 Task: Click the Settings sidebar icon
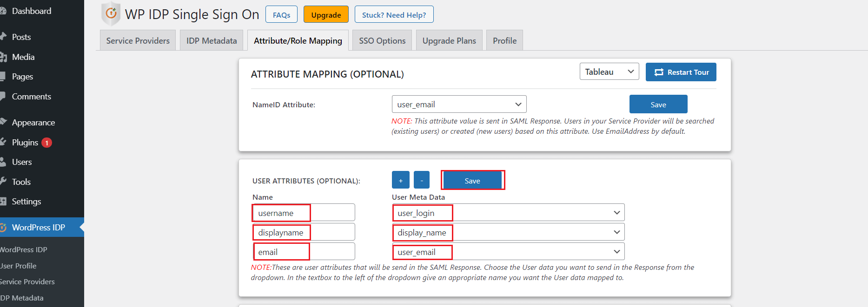pyautogui.click(x=3, y=202)
